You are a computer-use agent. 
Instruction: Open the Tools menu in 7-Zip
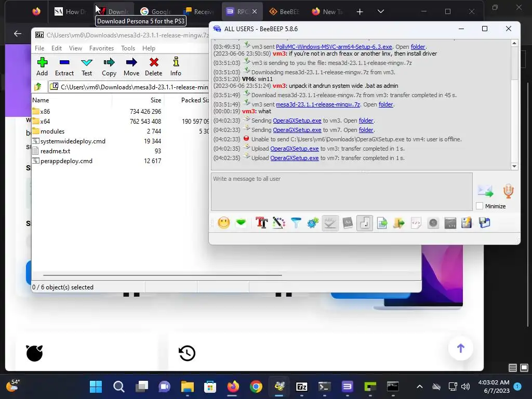pos(128,48)
